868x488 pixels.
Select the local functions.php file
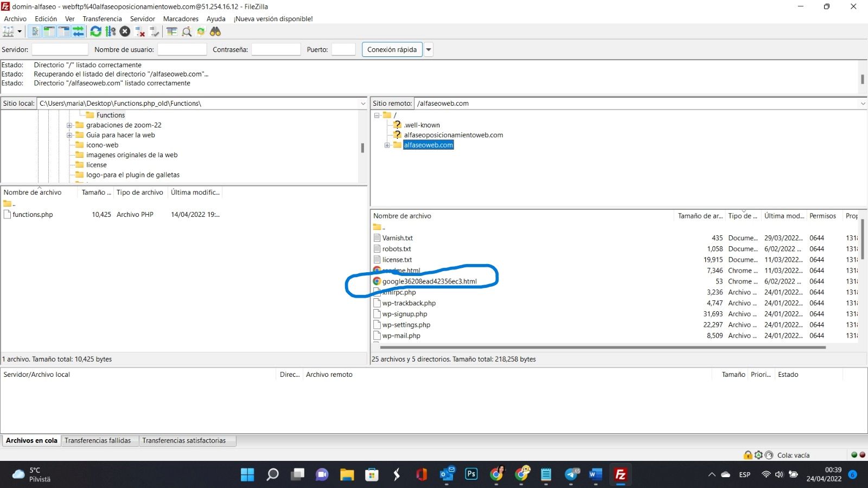33,215
